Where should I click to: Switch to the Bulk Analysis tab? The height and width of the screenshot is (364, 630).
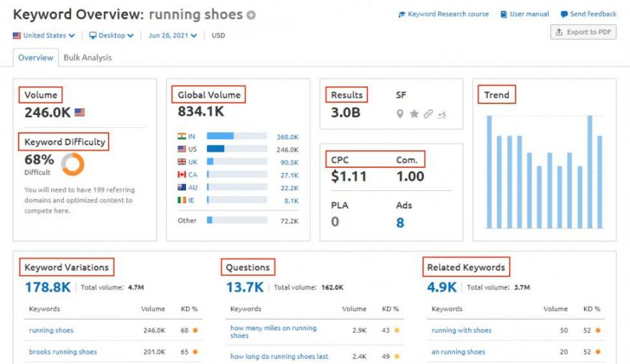(88, 57)
